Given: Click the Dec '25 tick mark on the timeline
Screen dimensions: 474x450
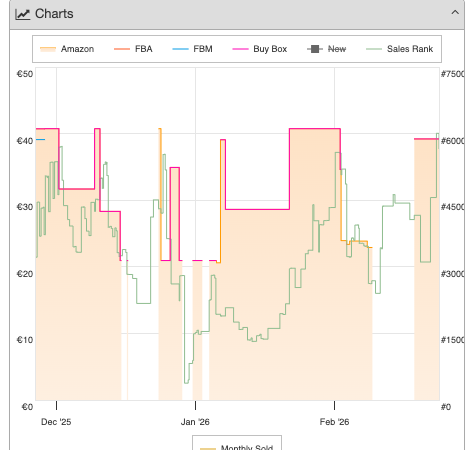Looking at the screenshot, I should 56,405.
